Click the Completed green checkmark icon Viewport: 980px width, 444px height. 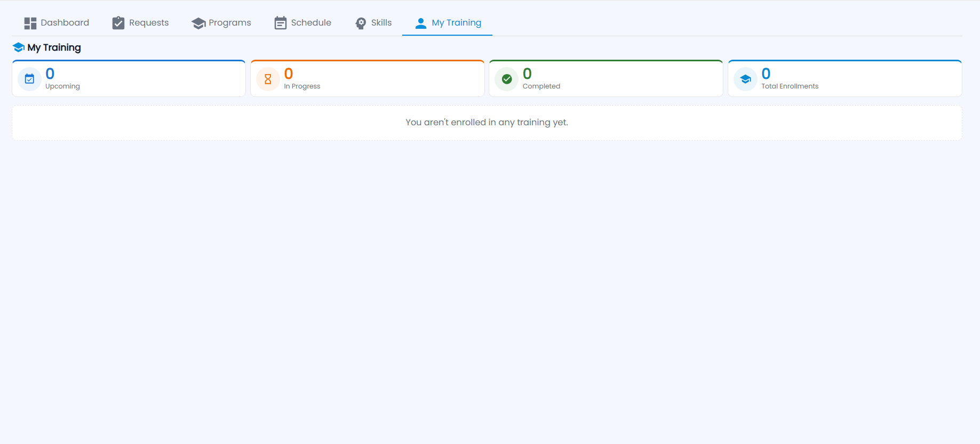tap(507, 79)
